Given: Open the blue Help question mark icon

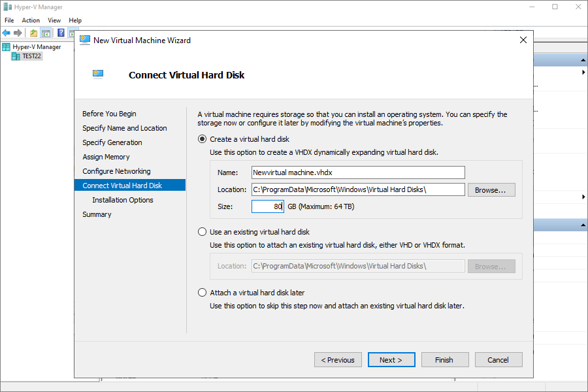Looking at the screenshot, I should coord(61,33).
